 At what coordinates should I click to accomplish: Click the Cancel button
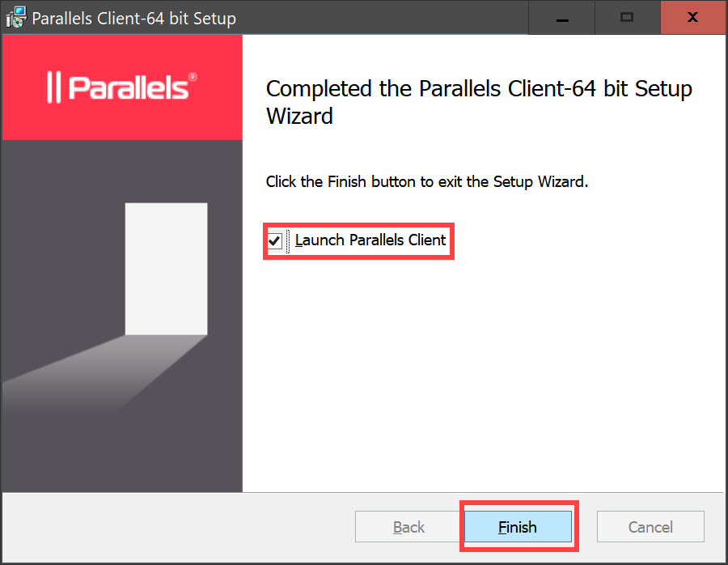click(650, 527)
